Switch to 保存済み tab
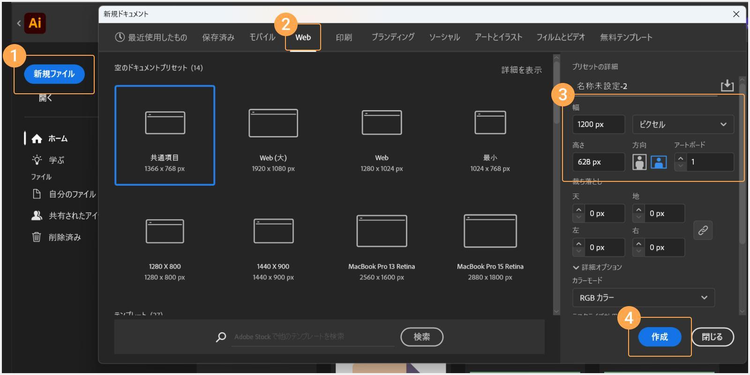The height and width of the screenshot is (375, 750). (218, 37)
